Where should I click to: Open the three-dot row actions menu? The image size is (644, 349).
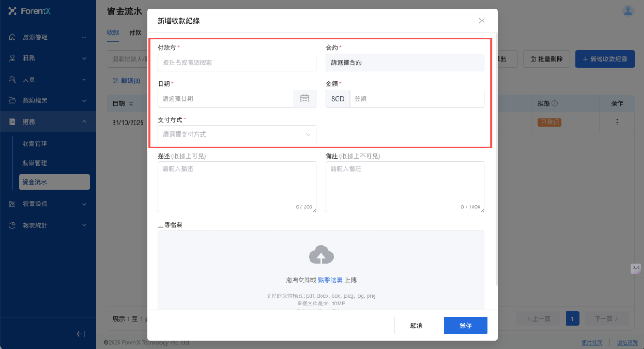point(617,122)
